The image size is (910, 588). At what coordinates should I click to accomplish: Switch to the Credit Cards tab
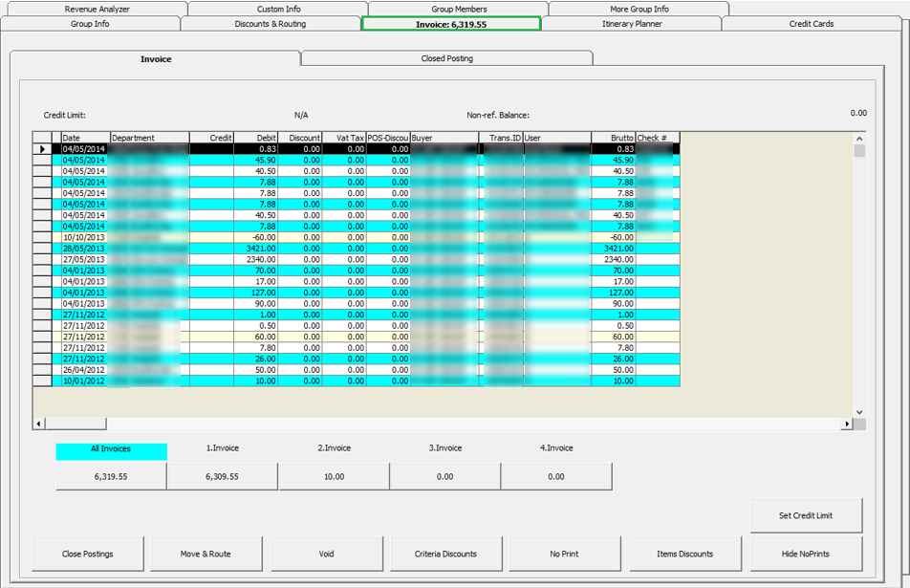812,24
